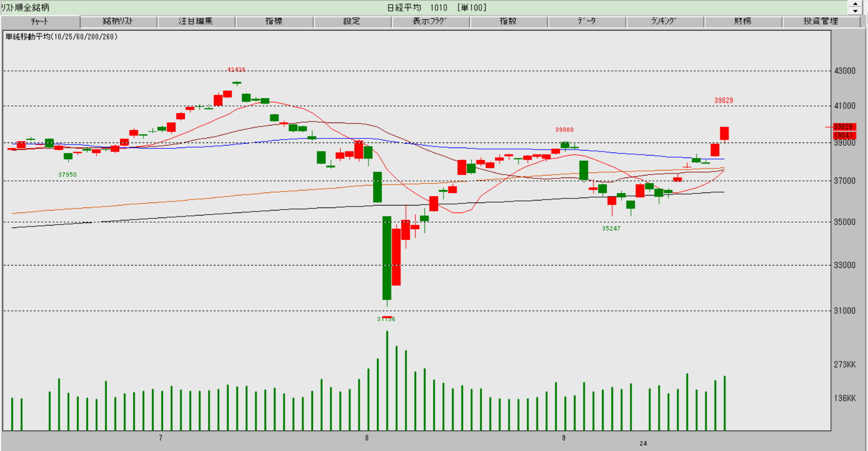Click the 24 date marker on time axis
This screenshot has width=868, height=451.
(643, 443)
